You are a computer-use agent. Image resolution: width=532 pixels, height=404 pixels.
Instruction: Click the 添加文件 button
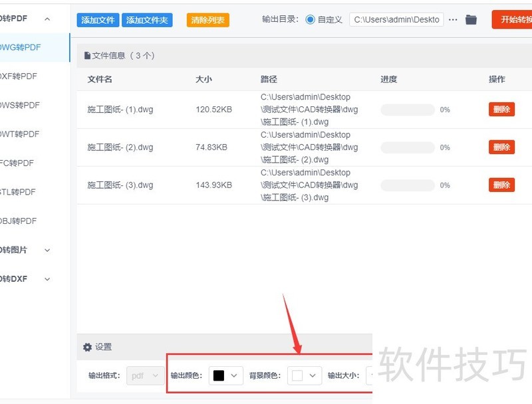98,20
